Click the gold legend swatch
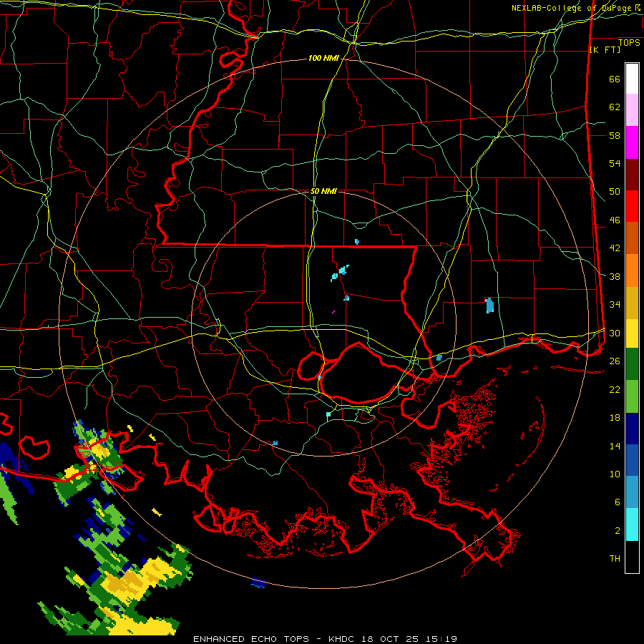The width and height of the screenshot is (644, 644). 632,303
